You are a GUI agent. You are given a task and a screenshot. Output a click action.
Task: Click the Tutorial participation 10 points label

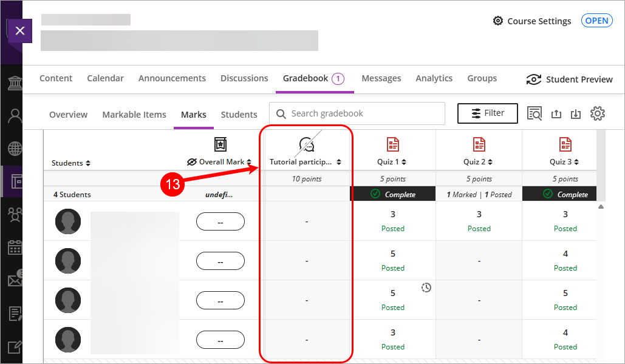(x=307, y=179)
